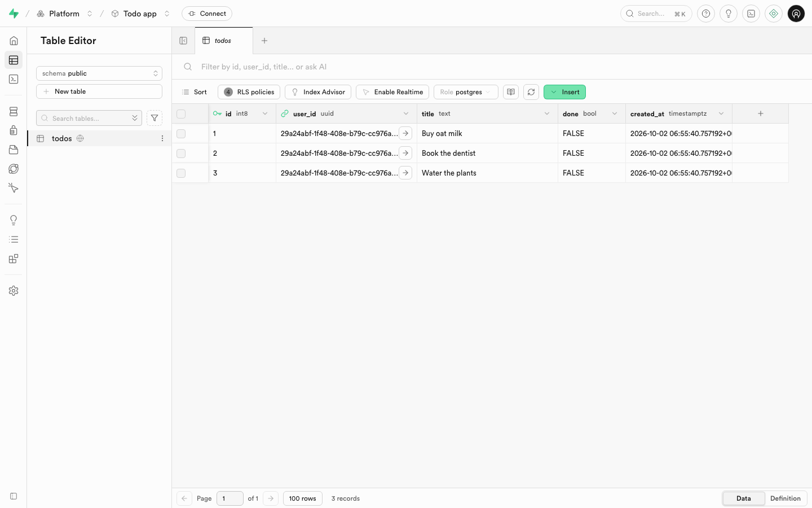Screen dimensions: 812x508
Task: Open the user account avatar
Action: point(796,14)
